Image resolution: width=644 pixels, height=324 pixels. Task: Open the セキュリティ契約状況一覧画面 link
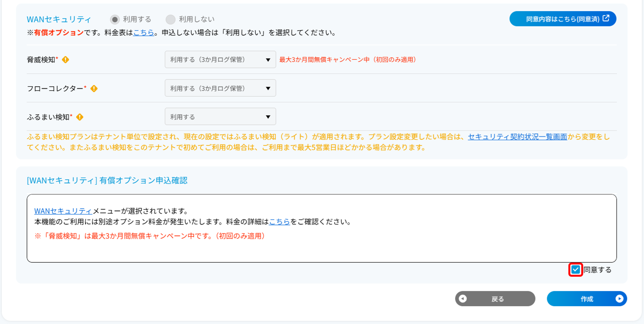click(x=517, y=137)
